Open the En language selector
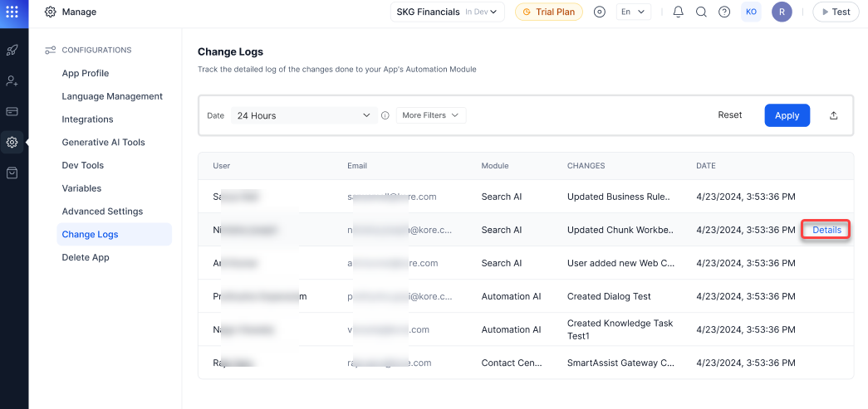Viewport: 868px width, 409px height. point(634,12)
